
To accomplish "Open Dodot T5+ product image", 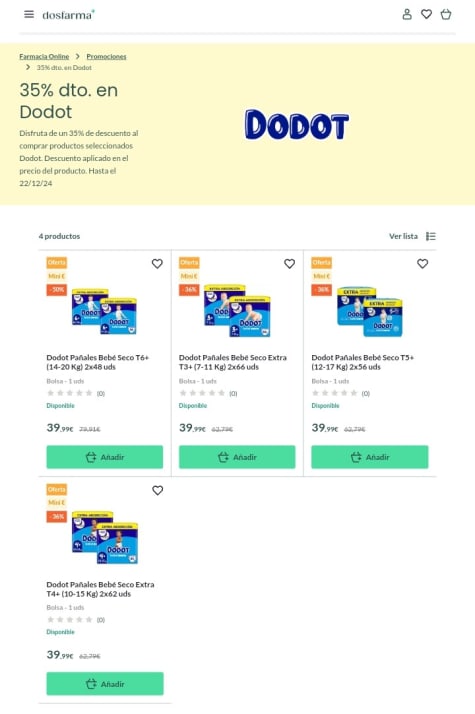I will tap(370, 312).
